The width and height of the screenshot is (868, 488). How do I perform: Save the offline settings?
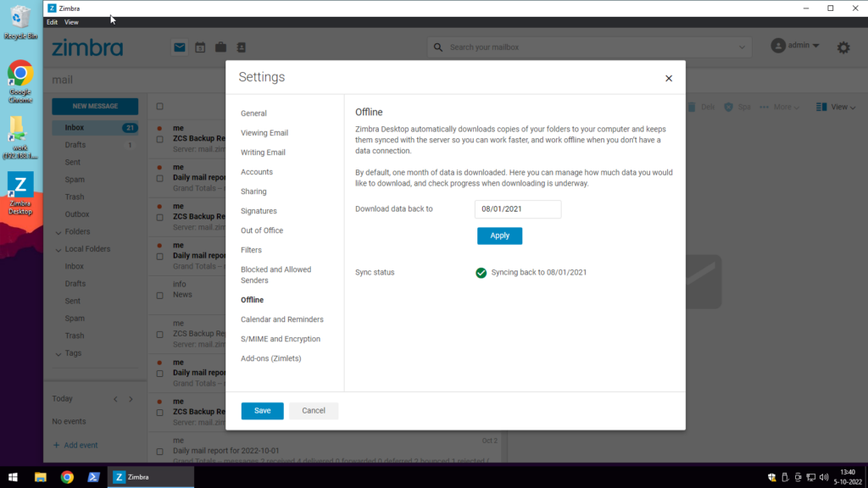pos(262,410)
